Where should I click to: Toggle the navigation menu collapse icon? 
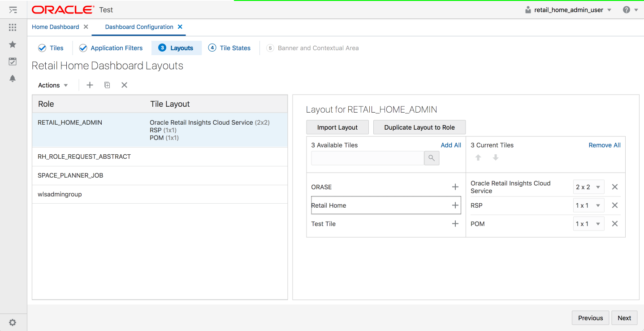coord(13,10)
